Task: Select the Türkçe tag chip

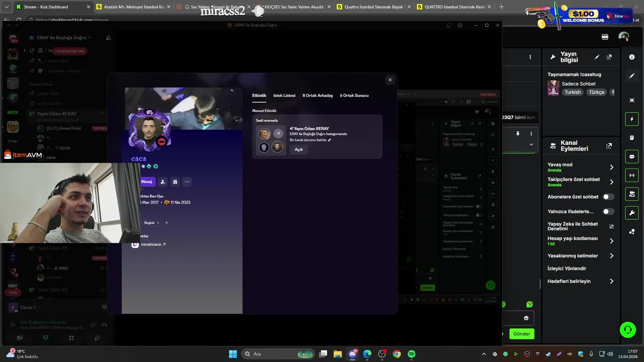Action: pyautogui.click(x=597, y=93)
